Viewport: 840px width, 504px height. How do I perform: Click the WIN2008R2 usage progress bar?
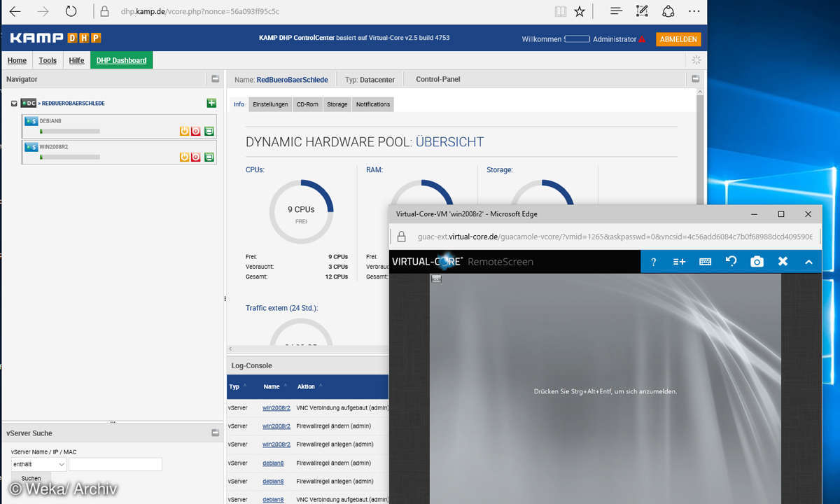pyautogui.click(x=69, y=157)
